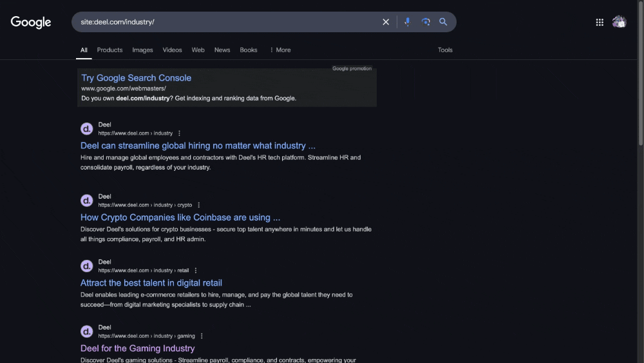Image resolution: width=644 pixels, height=363 pixels.
Task: Expand the More search filters menu
Action: click(280, 50)
